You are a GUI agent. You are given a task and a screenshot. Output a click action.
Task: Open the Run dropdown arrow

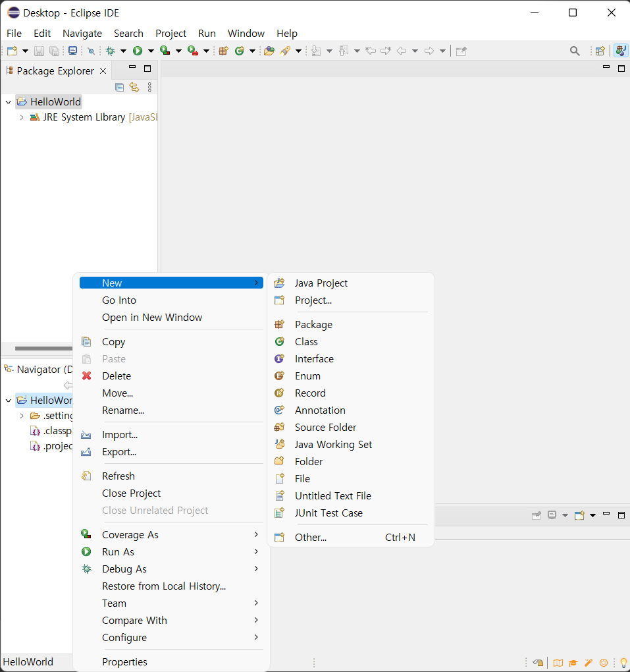(151, 51)
